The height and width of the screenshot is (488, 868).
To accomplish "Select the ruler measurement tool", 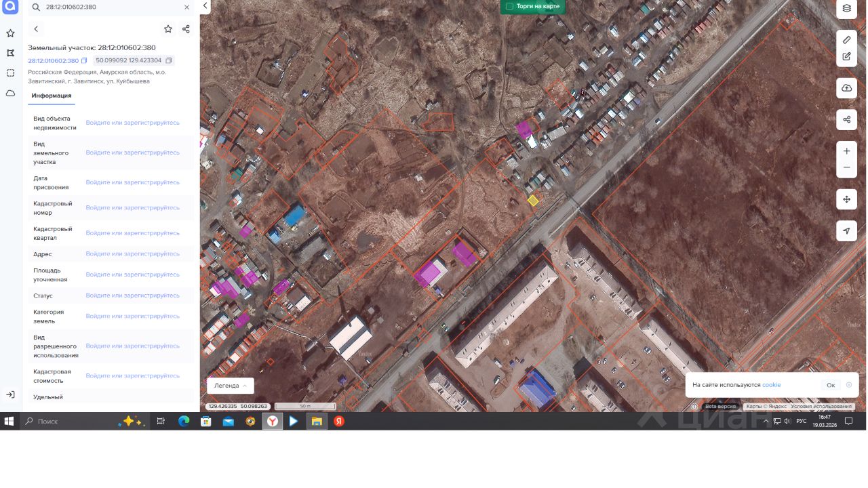I will point(846,40).
